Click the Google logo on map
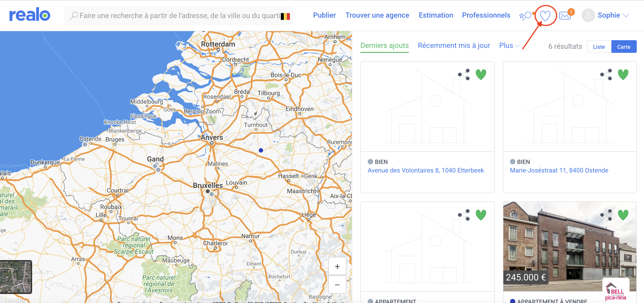This screenshot has height=303, width=644. tap(12, 300)
